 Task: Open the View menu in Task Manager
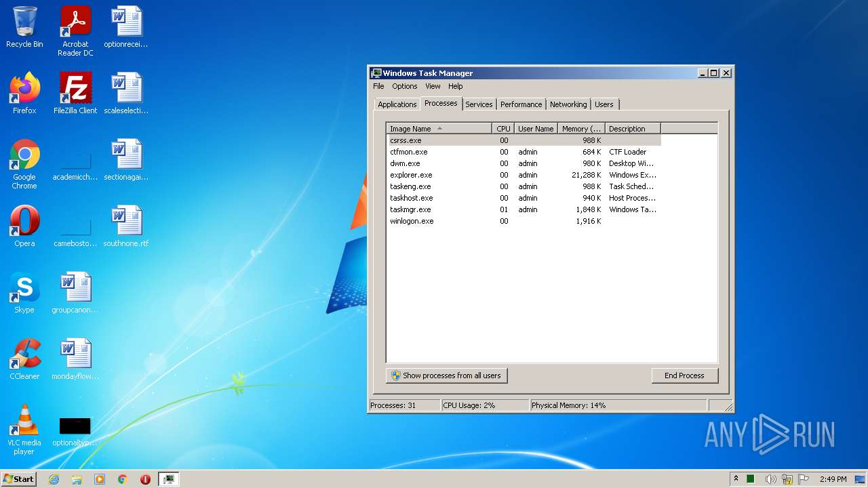[433, 86]
